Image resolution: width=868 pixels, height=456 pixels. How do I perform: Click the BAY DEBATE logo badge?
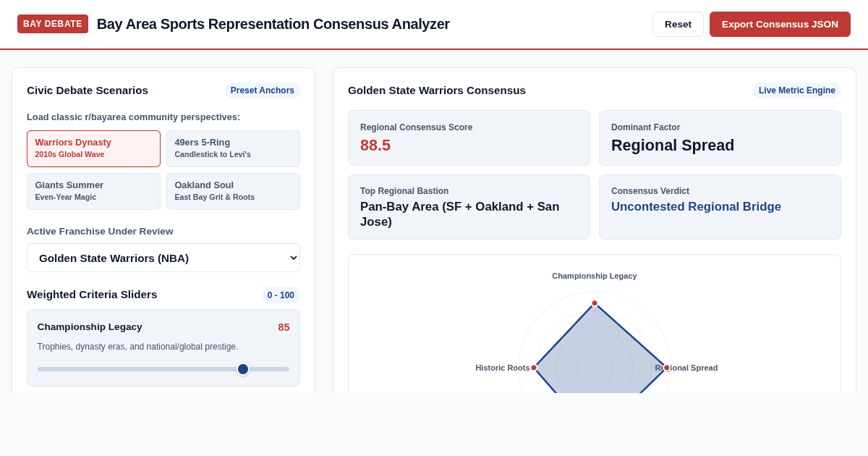(53, 24)
